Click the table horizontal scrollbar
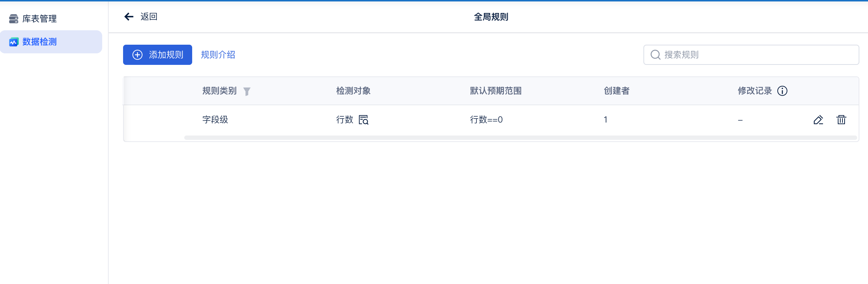The height and width of the screenshot is (284, 868). (x=520, y=138)
